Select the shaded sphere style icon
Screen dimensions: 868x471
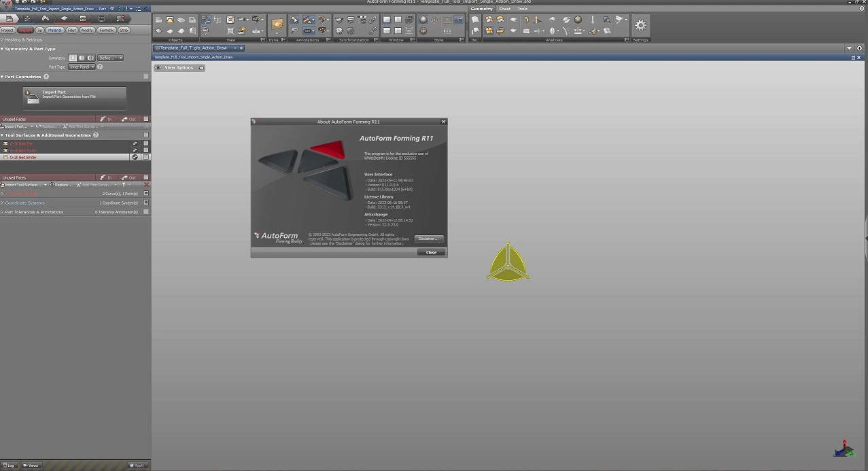coord(423,20)
